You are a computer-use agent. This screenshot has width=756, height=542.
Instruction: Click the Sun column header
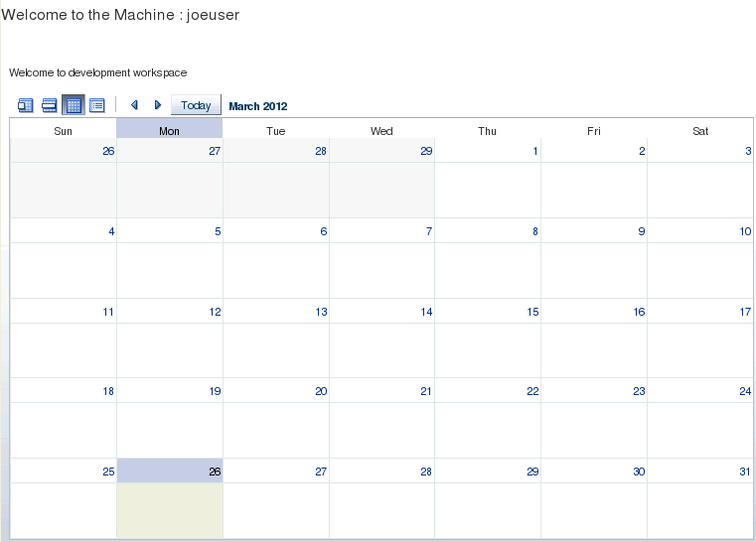click(x=63, y=130)
